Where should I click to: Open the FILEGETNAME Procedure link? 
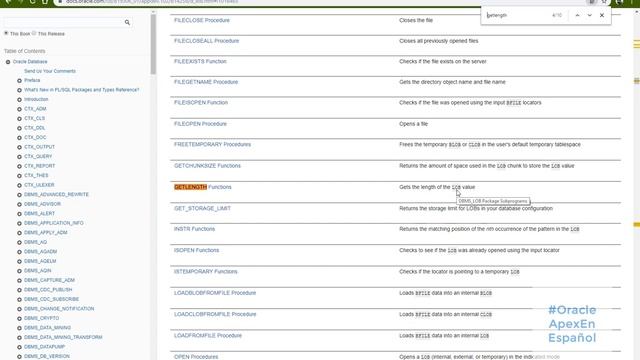click(x=206, y=82)
